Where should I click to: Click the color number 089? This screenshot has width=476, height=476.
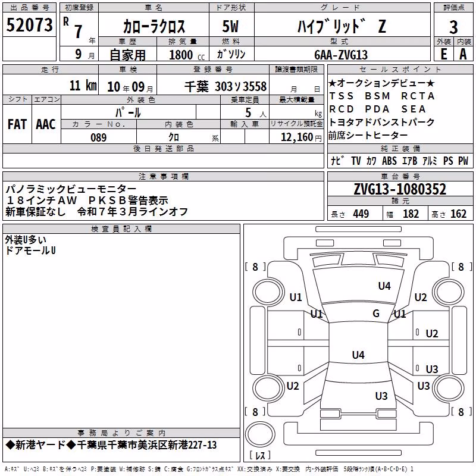coord(99,137)
